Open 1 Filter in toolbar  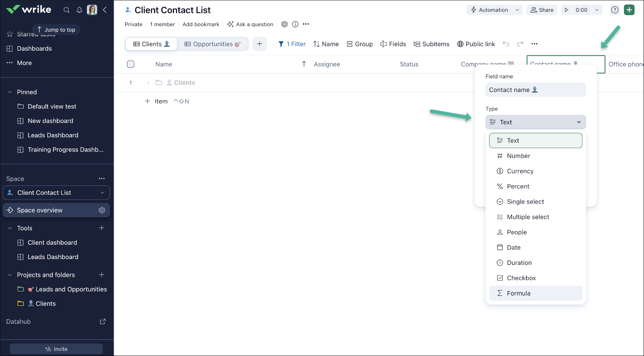click(x=292, y=44)
